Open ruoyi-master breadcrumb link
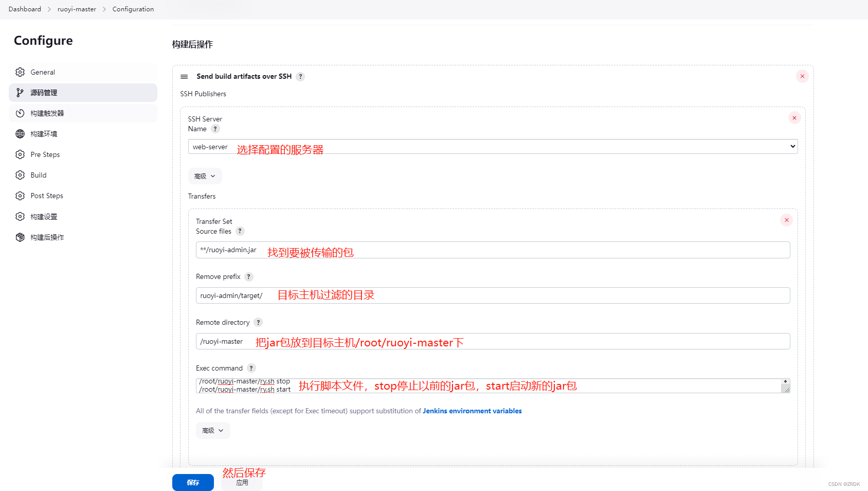The height and width of the screenshot is (491, 868). [77, 9]
